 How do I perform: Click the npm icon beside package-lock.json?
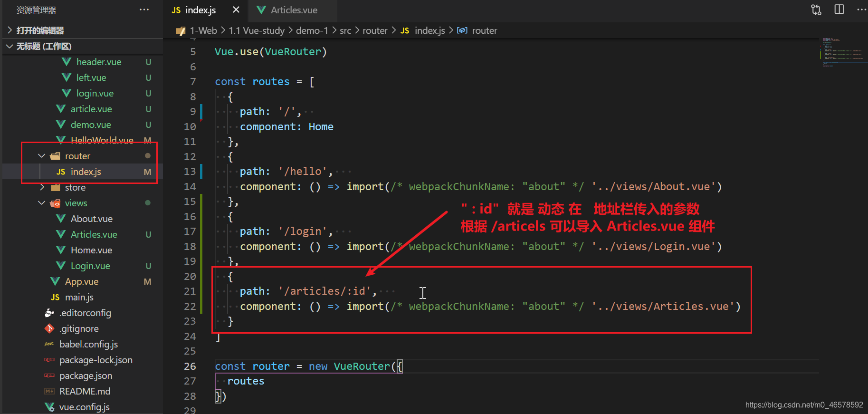49,360
